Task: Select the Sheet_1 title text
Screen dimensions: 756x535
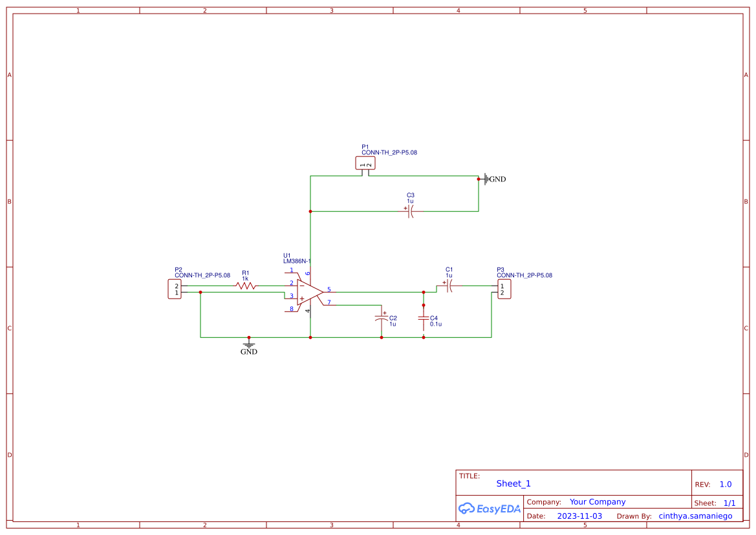Action: coord(513,483)
